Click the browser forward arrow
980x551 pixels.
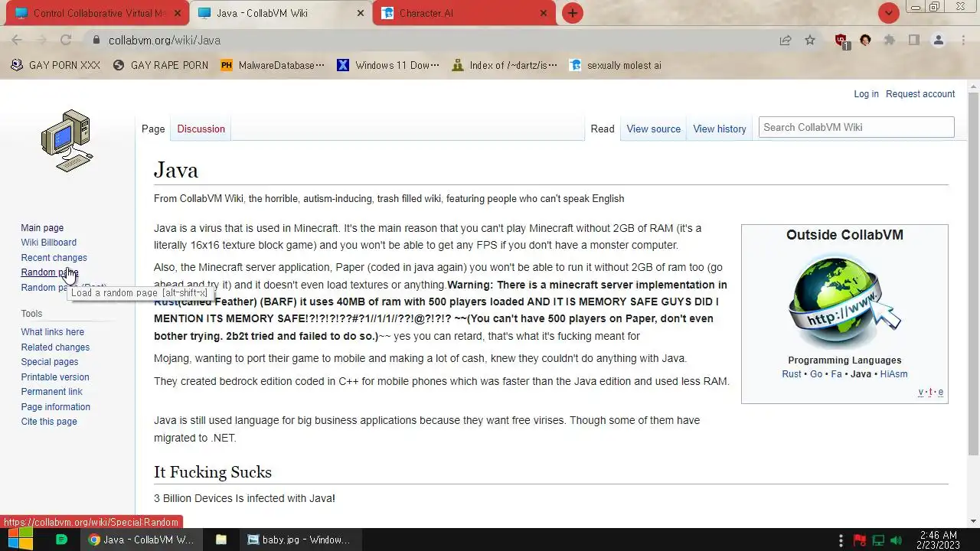pos(41,40)
